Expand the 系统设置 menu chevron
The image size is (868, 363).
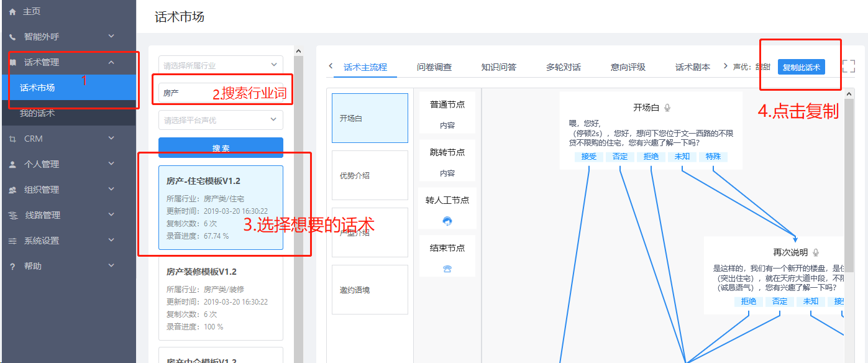tap(111, 240)
